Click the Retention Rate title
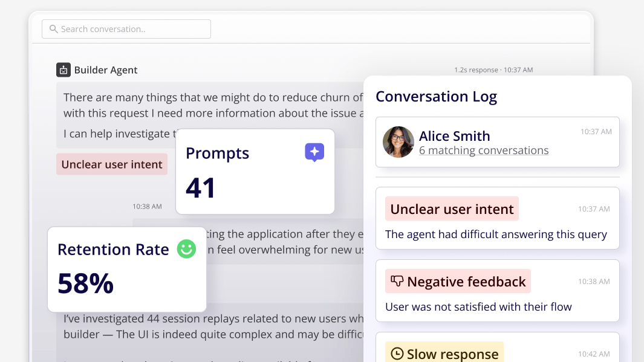Viewport: 644px width, 362px height. tap(113, 250)
